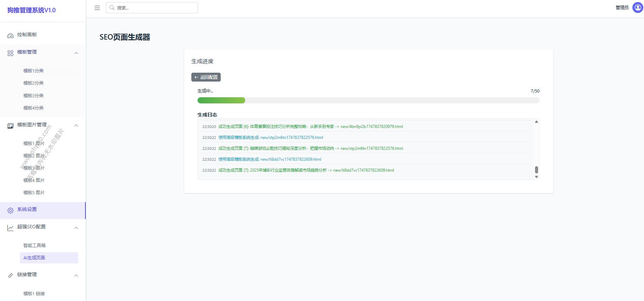The height and width of the screenshot is (301, 644).
Task: Click the picture icon beside 模板图片管理
Action: (10, 126)
